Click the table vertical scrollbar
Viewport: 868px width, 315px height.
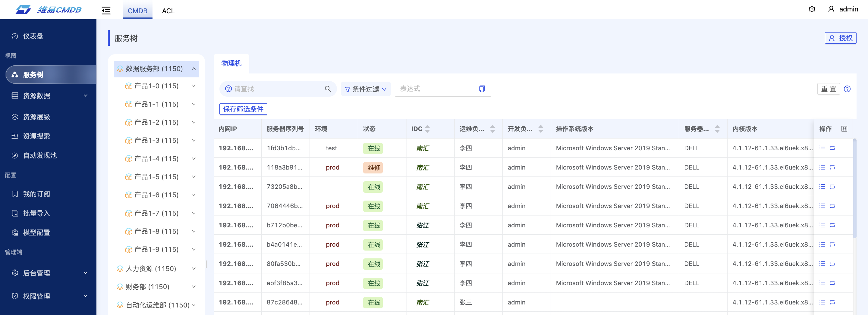[854, 189]
